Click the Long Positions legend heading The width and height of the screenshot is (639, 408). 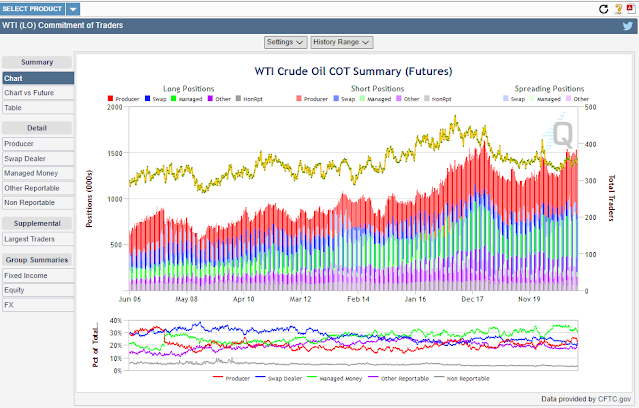188,88
